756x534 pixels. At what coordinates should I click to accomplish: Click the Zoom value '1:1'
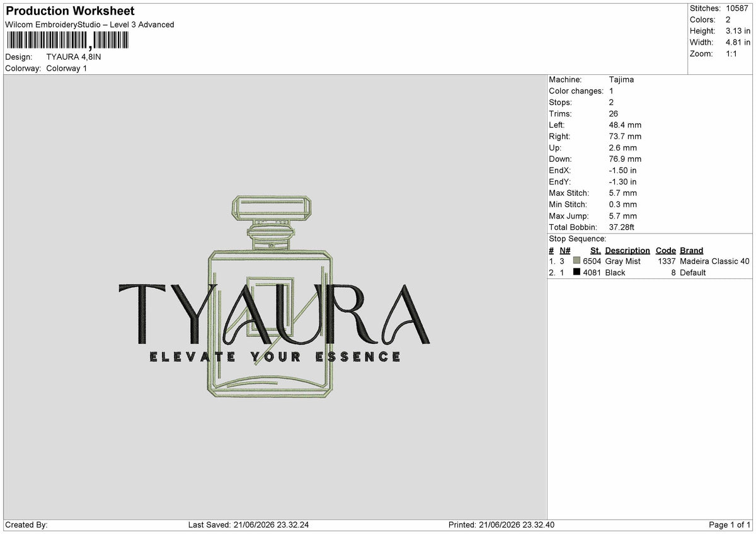point(732,54)
